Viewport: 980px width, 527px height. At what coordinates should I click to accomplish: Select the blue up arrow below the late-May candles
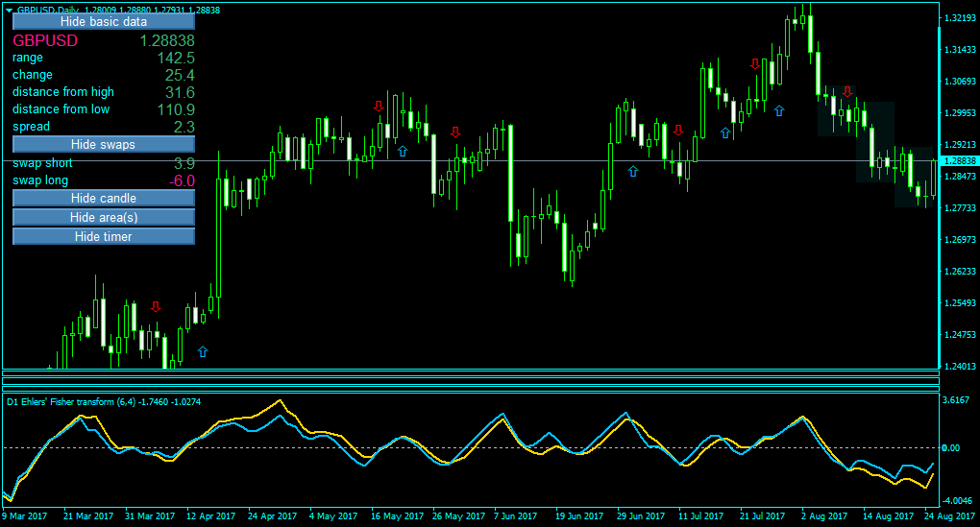(403, 151)
